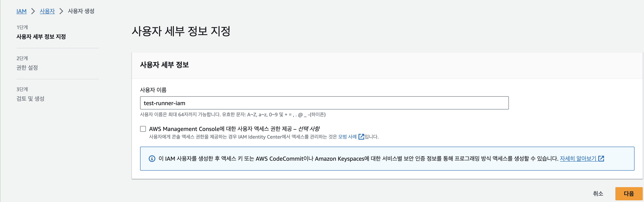Click external link icon beside 자세히 알아보기
The height and width of the screenshot is (202, 644).
point(601,159)
